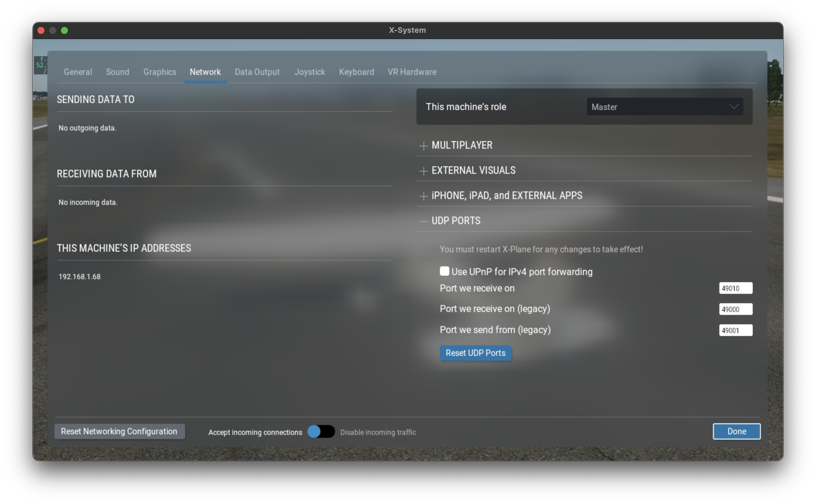Switch to the Joystick tab
The image size is (816, 504).
[x=310, y=72]
